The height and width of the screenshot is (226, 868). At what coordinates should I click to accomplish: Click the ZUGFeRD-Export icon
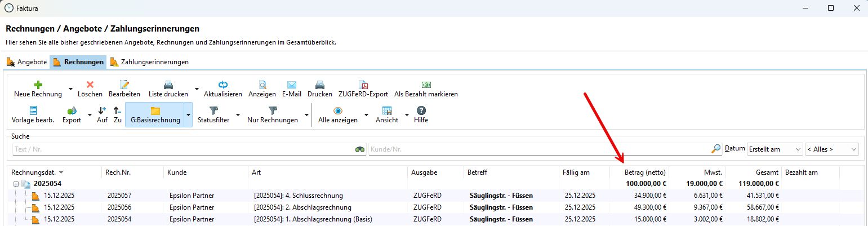point(364,85)
